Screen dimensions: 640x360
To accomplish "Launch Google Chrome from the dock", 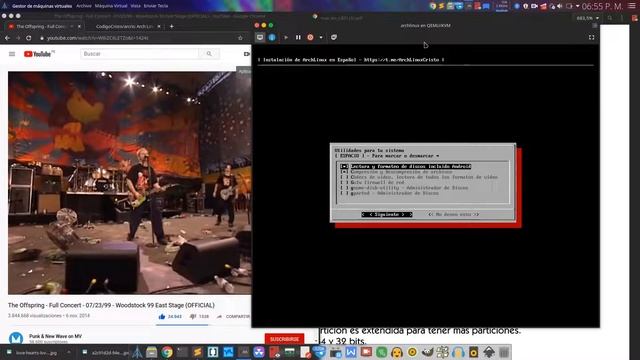I will (167, 352).
